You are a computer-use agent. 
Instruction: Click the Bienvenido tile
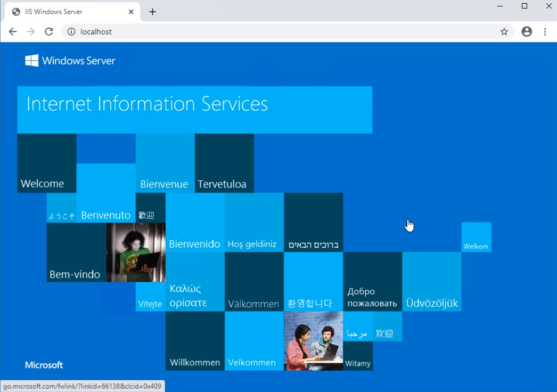[x=195, y=223]
